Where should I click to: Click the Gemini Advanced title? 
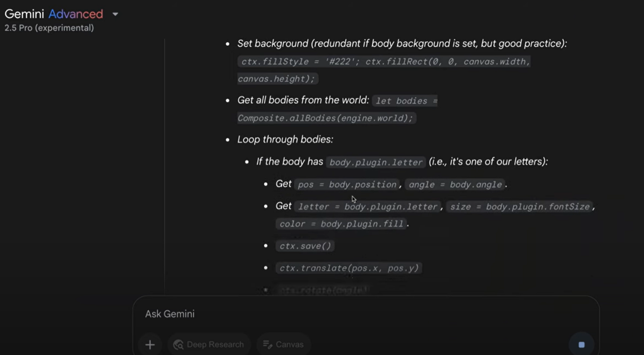54,14
